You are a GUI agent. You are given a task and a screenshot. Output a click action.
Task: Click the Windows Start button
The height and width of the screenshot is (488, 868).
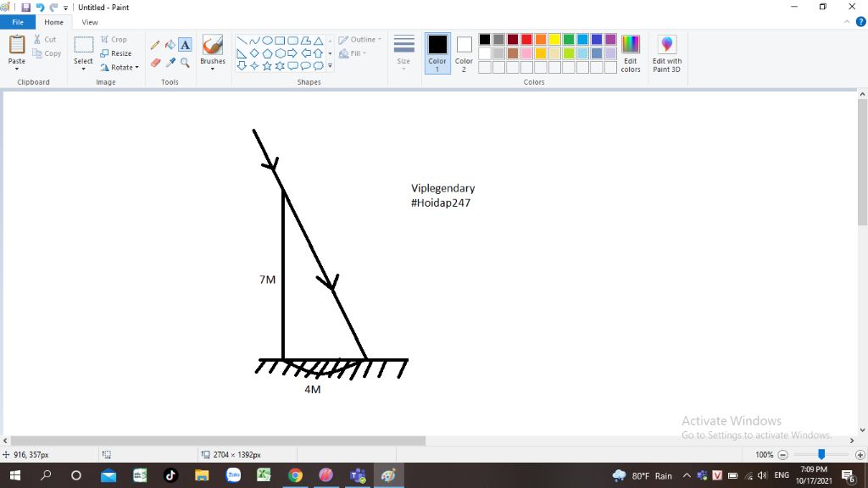[15, 475]
